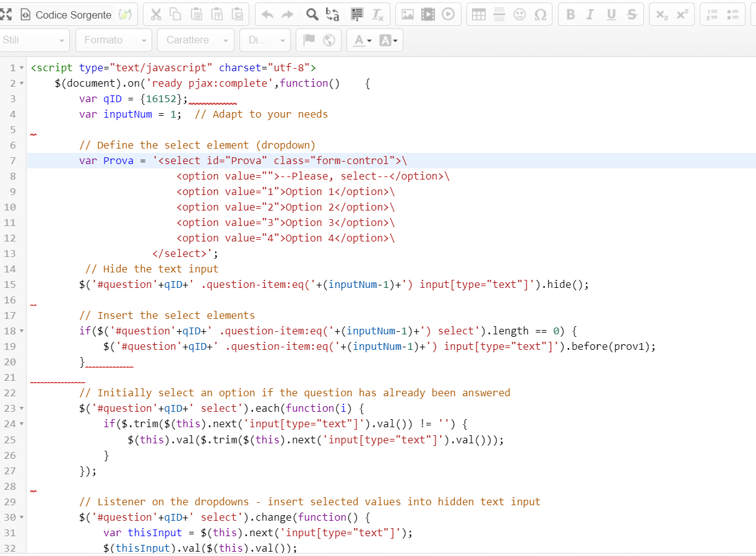
Task: Click the LimeReplacementFields lime icon
Action: [x=125, y=14]
